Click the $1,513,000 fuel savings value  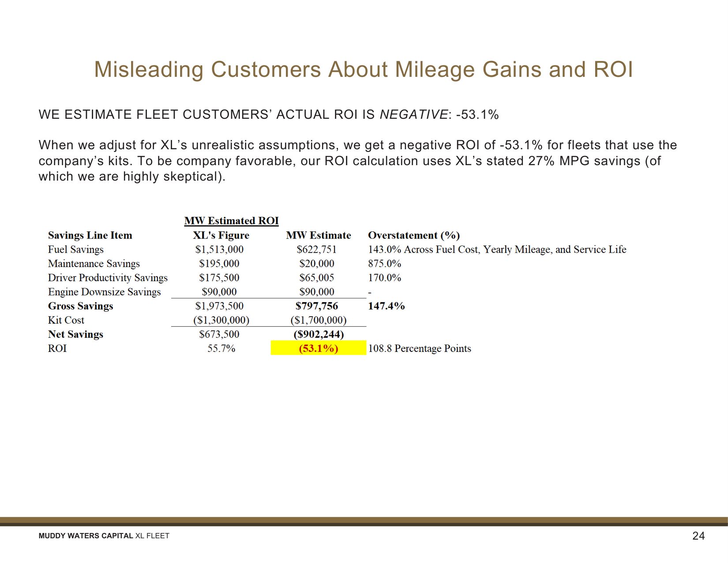pos(219,249)
